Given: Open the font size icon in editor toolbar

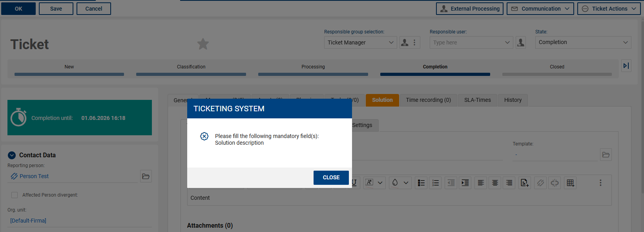Looking at the screenshot, I should [x=369, y=182].
